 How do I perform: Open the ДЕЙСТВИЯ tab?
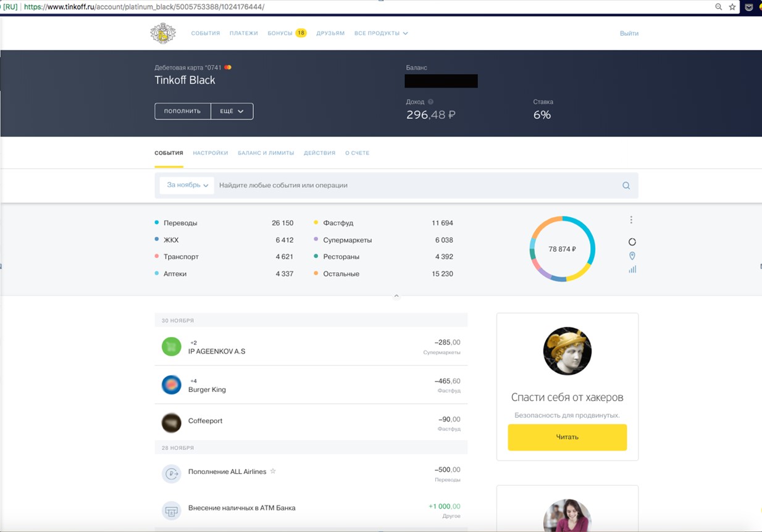[x=319, y=153]
